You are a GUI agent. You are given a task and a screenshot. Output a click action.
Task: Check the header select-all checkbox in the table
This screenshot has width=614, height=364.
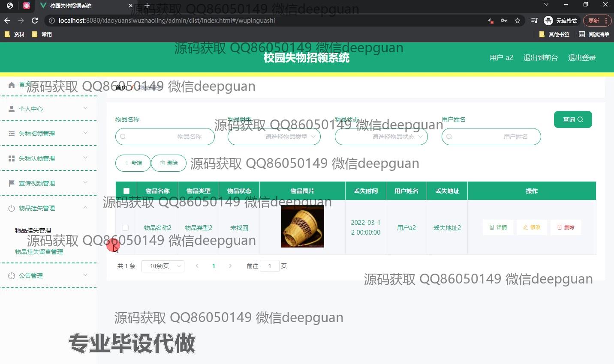126,191
